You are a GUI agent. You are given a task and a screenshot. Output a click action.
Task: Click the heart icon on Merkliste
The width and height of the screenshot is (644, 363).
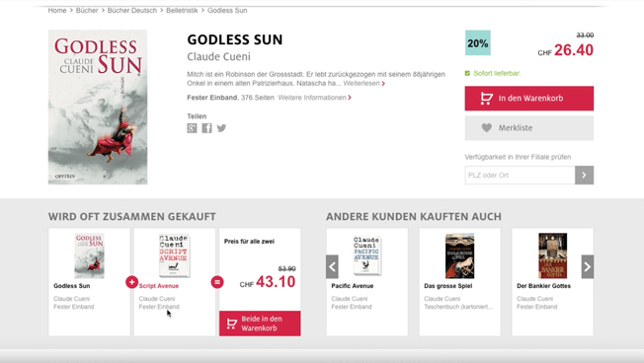[x=487, y=128]
